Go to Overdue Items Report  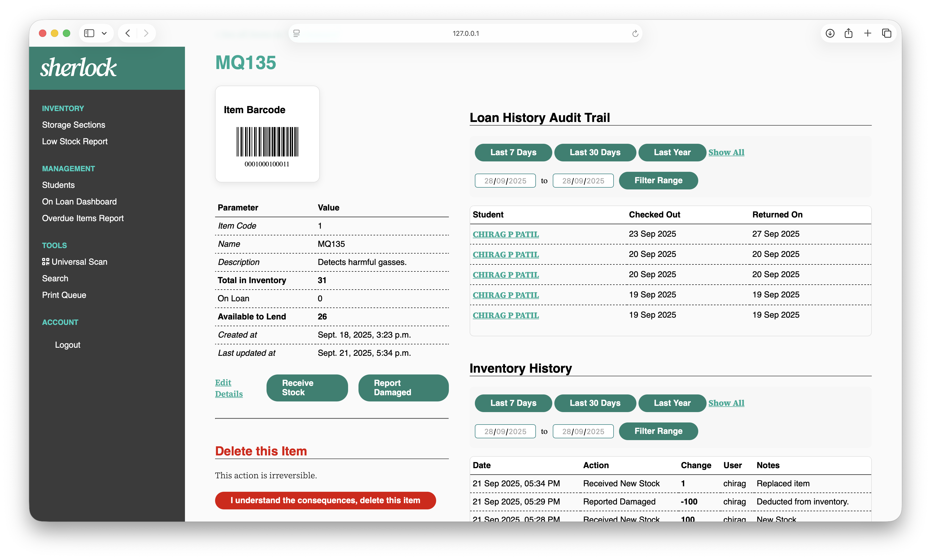click(x=83, y=218)
